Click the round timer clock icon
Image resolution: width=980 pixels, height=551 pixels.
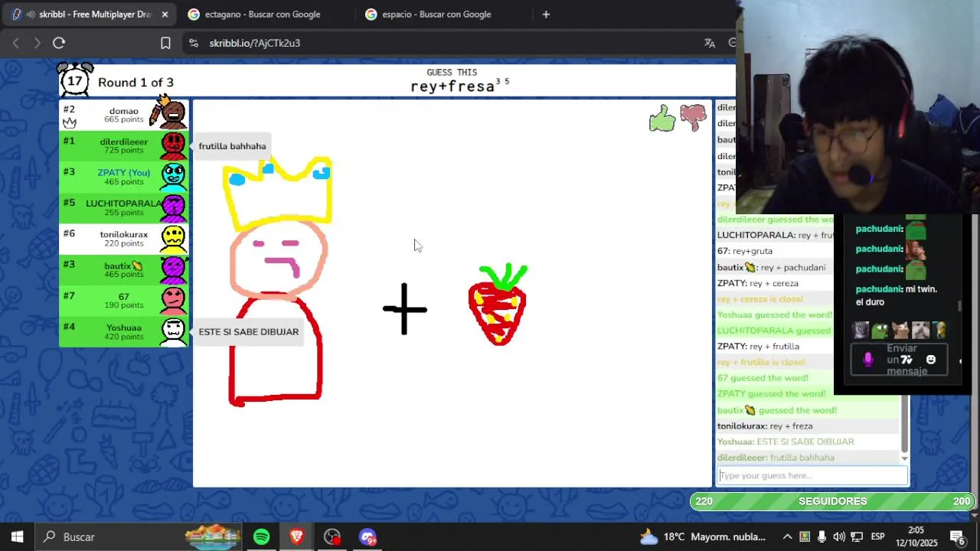75,80
